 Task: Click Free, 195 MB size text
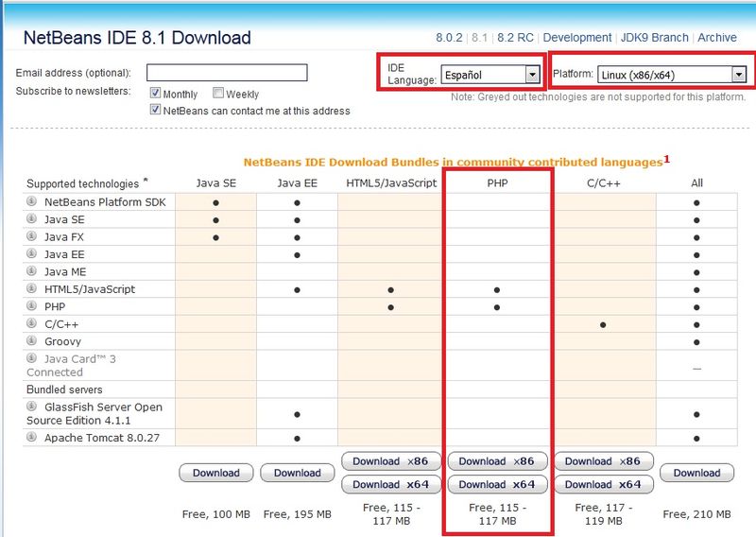[298, 514]
